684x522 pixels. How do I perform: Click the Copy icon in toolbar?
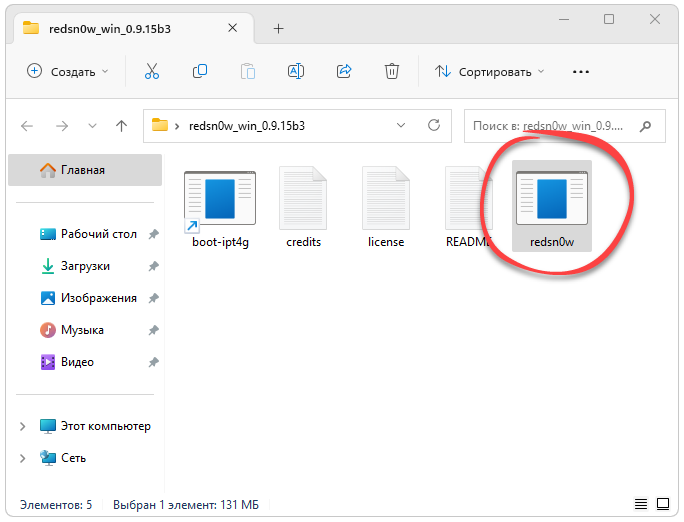200,71
